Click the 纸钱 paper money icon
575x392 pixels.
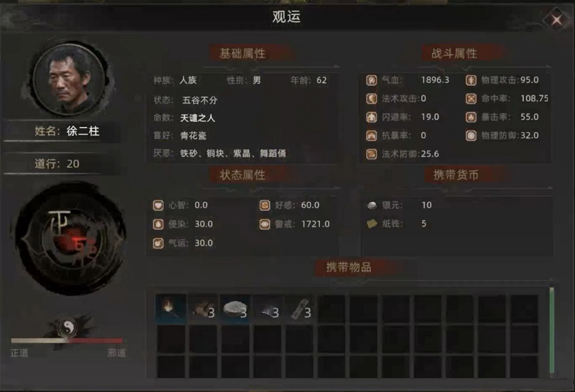point(372,223)
